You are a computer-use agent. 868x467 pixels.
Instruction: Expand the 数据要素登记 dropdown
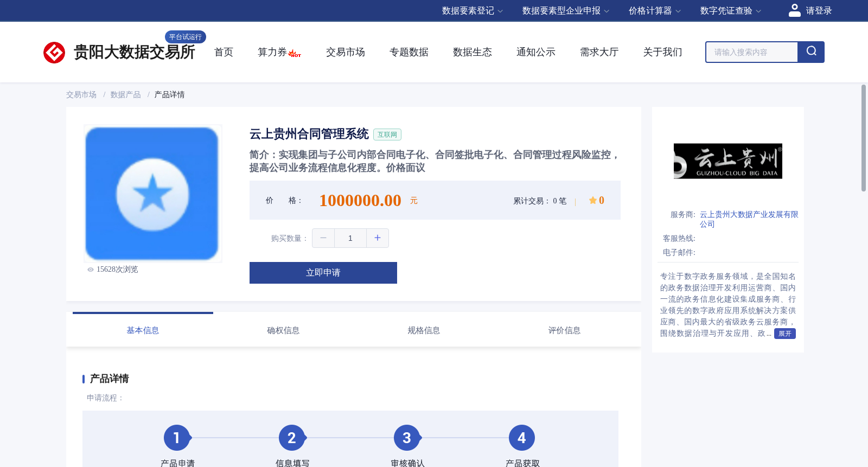473,11
